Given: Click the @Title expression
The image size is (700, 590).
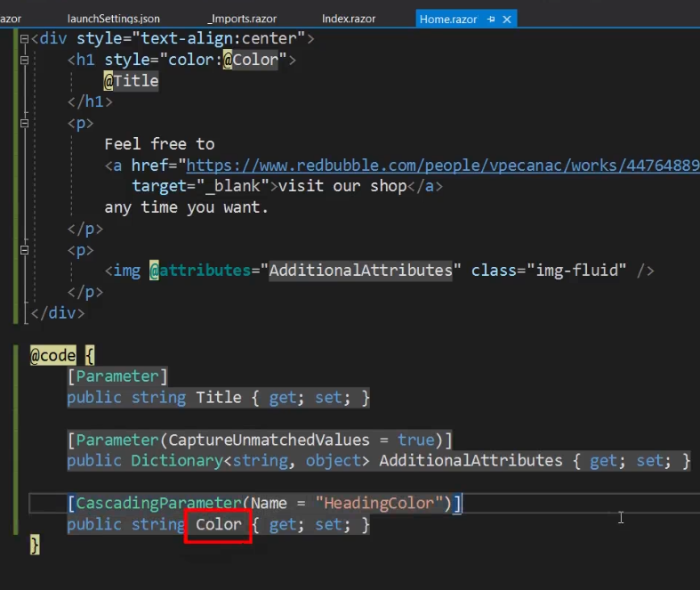Looking at the screenshot, I should point(132,81).
